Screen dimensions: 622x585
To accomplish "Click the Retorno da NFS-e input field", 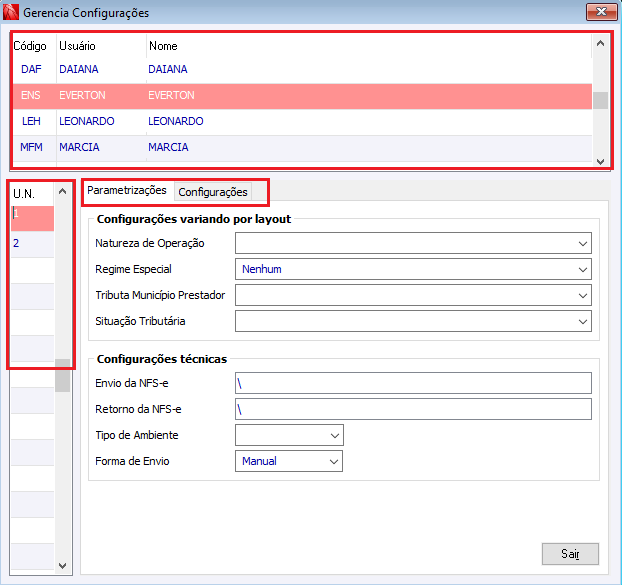I will 413,409.
